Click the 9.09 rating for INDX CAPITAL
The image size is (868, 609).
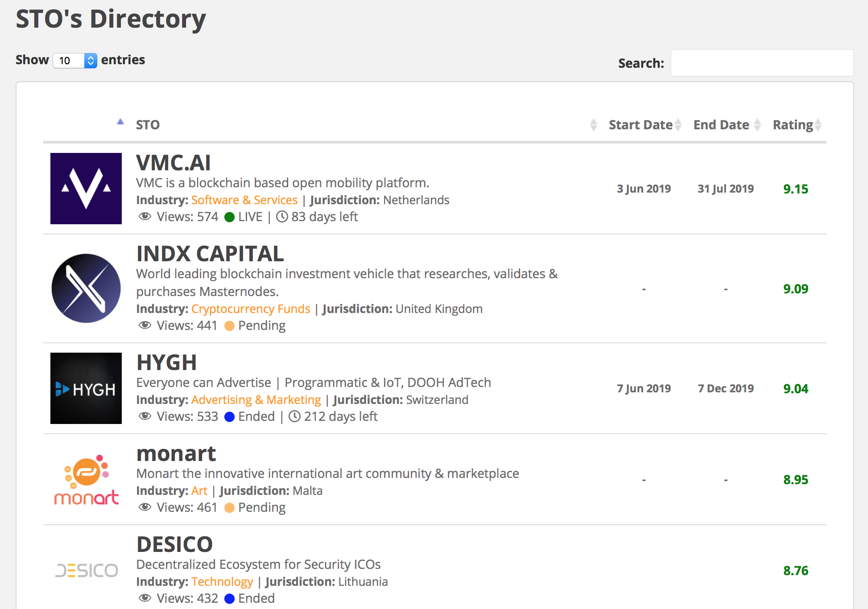[796, 289]
